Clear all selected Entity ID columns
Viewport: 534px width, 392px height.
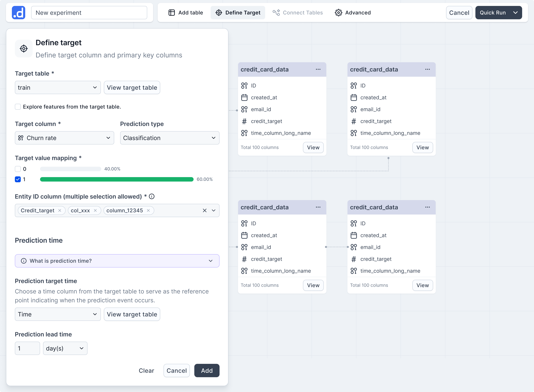pos(205,210)
